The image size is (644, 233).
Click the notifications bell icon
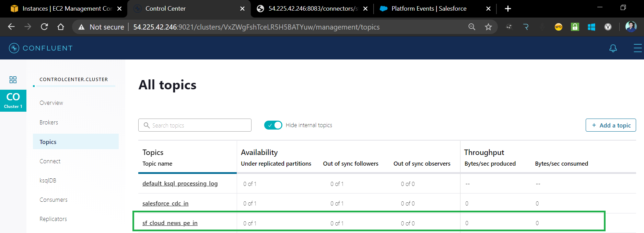pyautogui.click(x=613, y=48)
